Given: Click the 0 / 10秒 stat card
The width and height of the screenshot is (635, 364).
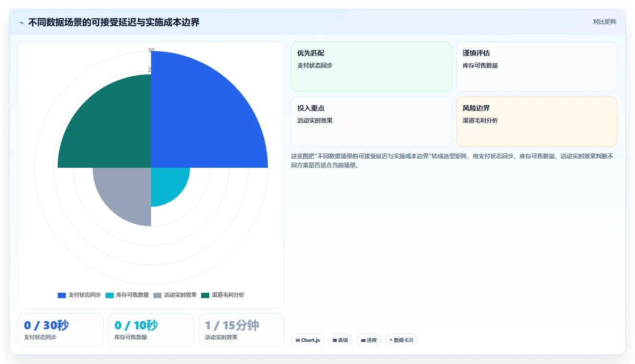Looking at the screenshot, I should (151, 330).
